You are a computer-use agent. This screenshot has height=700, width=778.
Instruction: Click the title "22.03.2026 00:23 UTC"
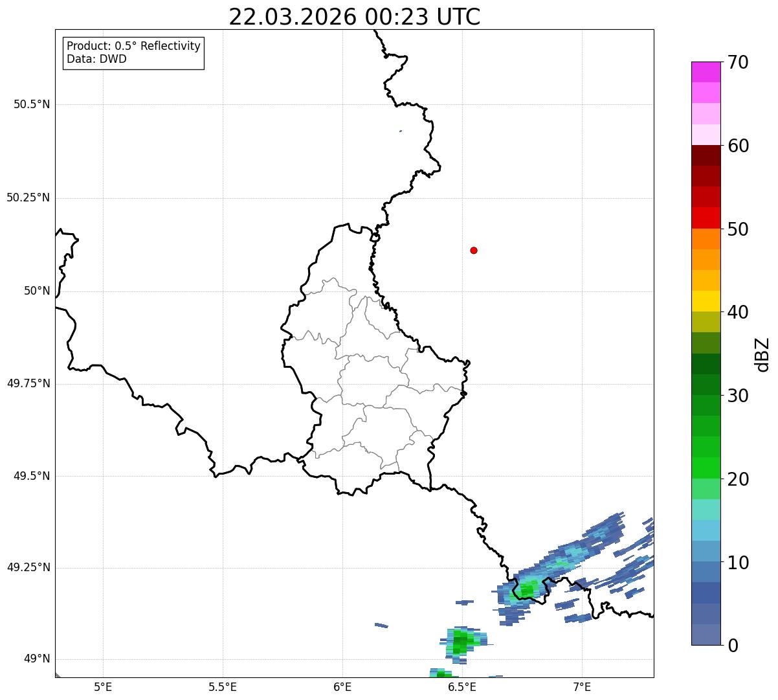[x=355, y=17]
